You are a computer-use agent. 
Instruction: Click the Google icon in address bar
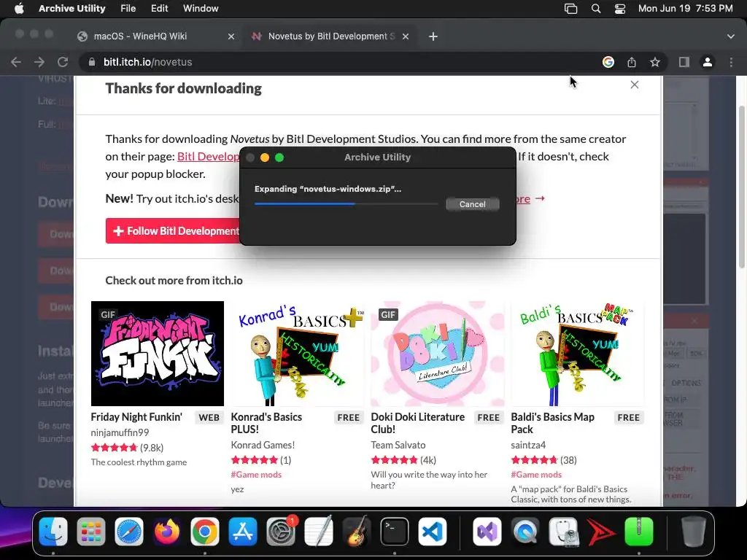click(x=608, y=62)
